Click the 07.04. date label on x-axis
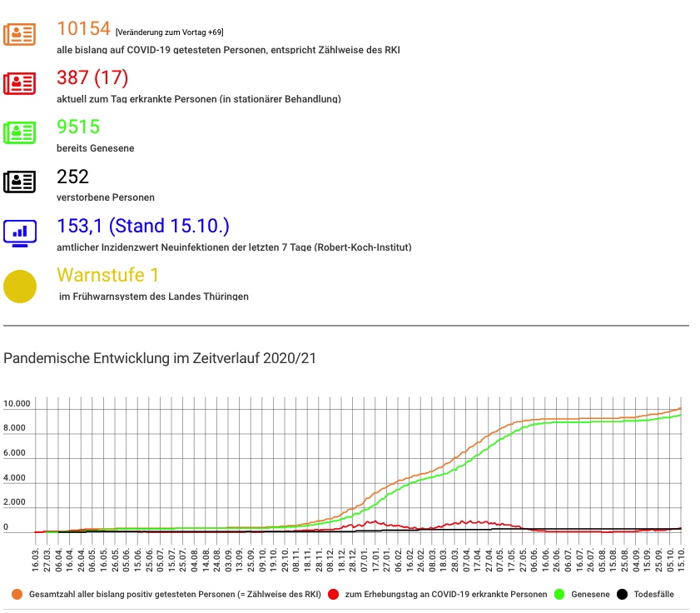700x613 pixels. (x=466, y=561)
